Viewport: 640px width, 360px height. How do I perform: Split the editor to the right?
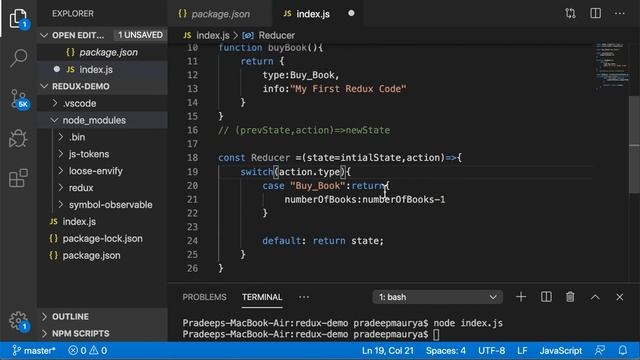(596, 13)
